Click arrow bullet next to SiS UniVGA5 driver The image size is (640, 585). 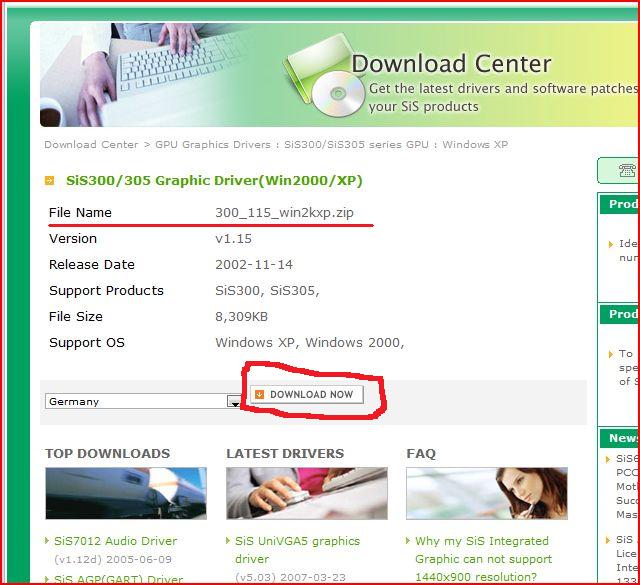click(228, 541)
